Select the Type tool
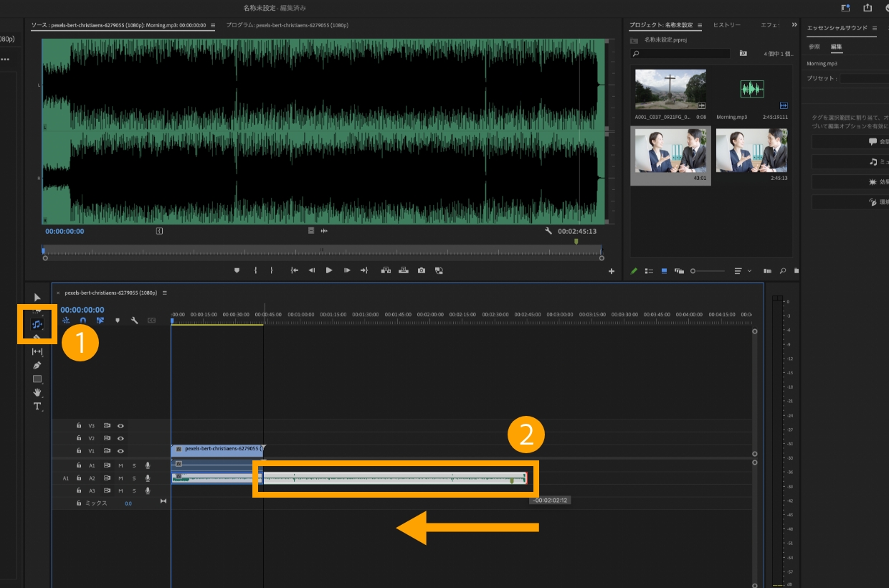 point(37,406)
